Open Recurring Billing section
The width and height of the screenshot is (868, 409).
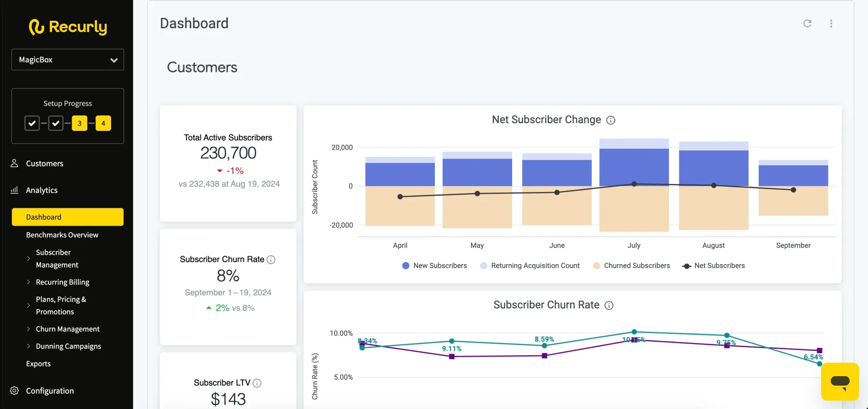click(62, 282)
